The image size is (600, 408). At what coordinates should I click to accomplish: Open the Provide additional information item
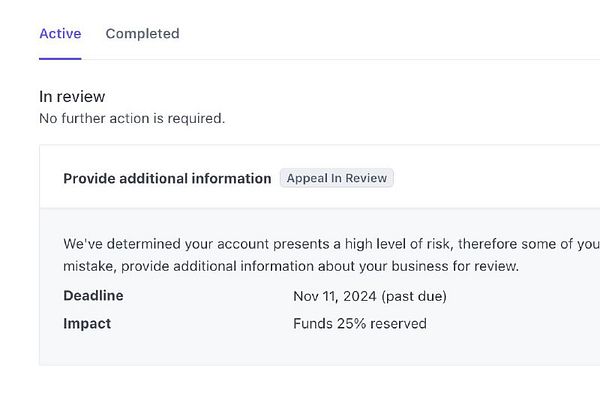point(167,178)
